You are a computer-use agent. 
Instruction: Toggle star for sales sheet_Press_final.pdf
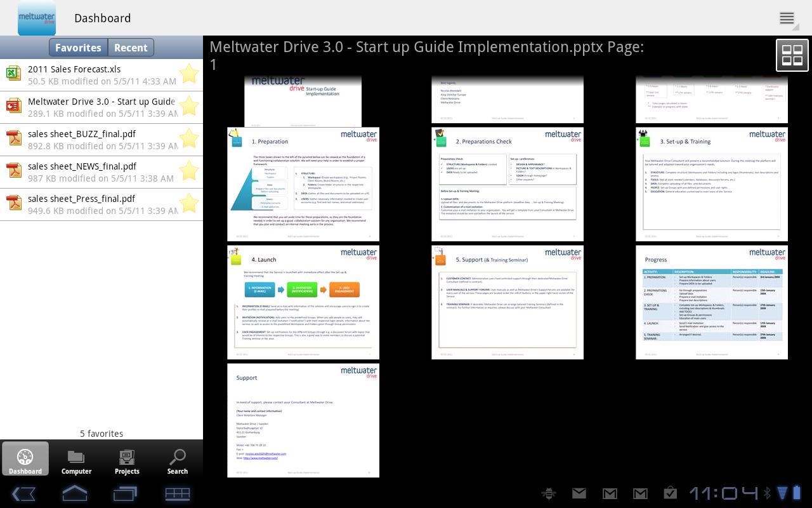[x=189, y=203]
